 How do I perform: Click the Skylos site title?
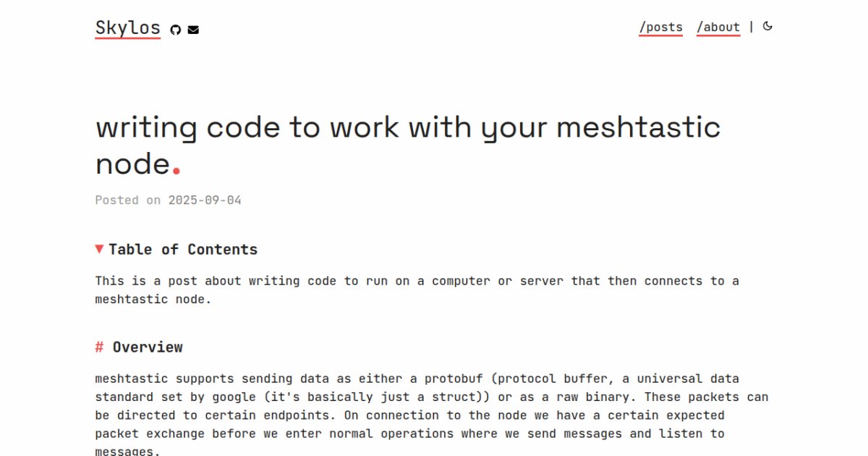coord(127,28)
